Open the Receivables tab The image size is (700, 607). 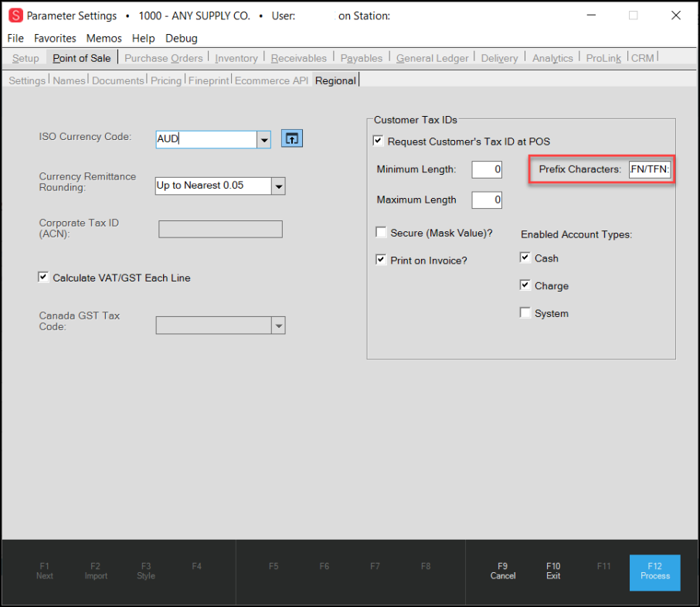point(299,58)
